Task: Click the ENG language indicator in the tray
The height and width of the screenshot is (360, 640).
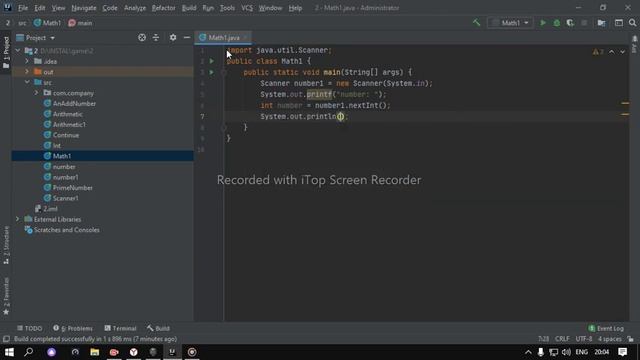Action: point(582,352)
